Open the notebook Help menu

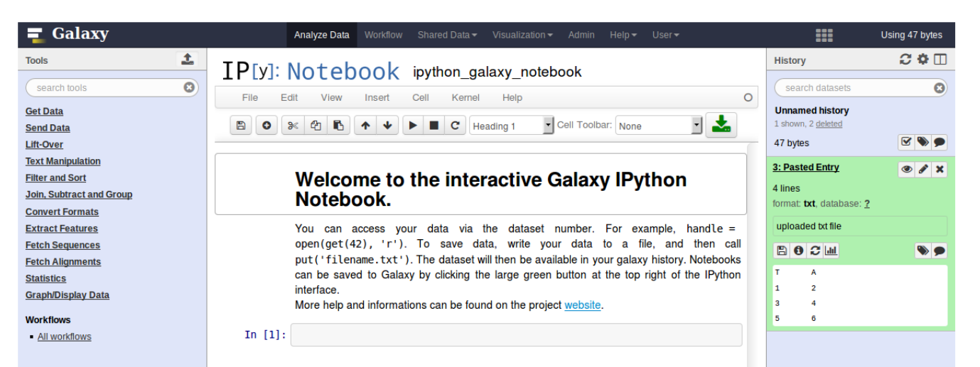click(512, 98)
